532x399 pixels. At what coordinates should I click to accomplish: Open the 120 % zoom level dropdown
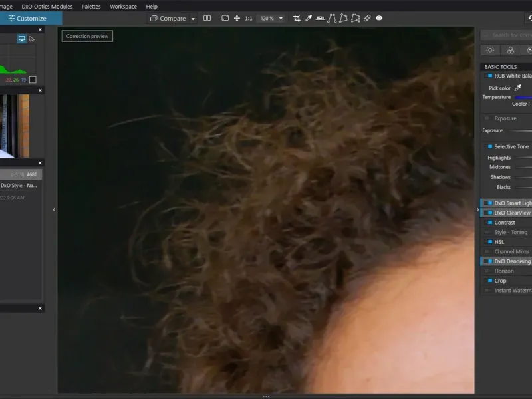click(271, 19)
